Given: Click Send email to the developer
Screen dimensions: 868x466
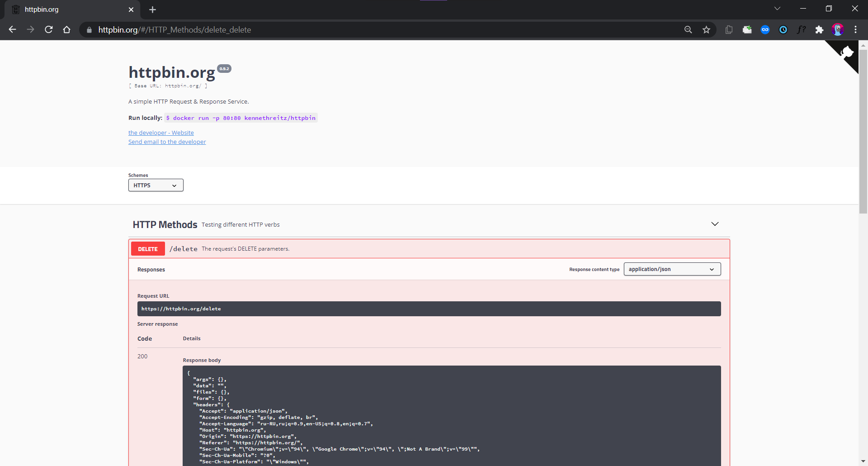Looking at the screenshot, I should coord(167,142).
